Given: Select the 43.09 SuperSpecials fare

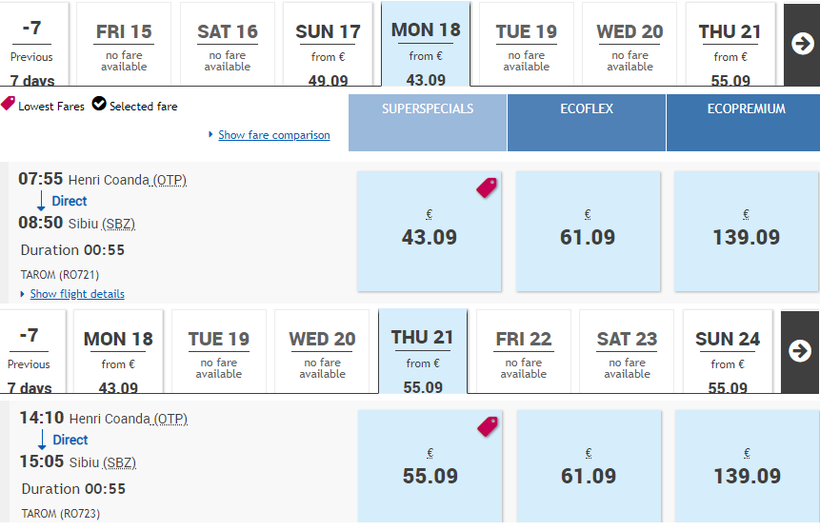Looking at the screenshot, I should [x=429, y=231].
